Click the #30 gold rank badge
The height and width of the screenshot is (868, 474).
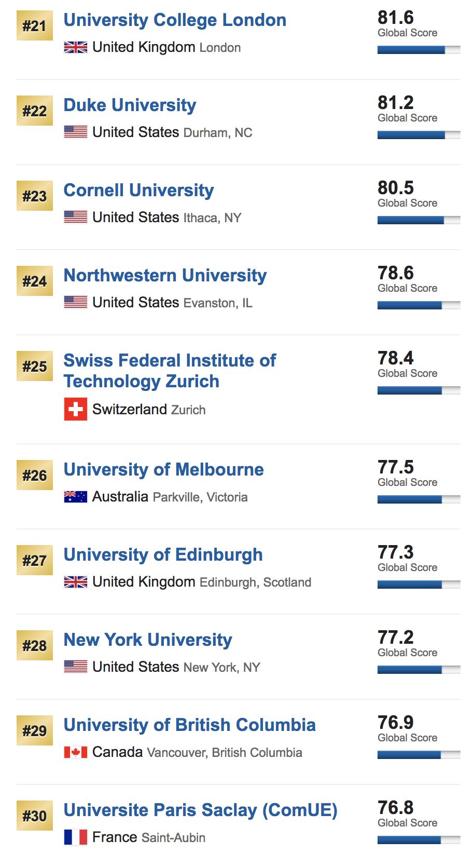pos(35,816)
